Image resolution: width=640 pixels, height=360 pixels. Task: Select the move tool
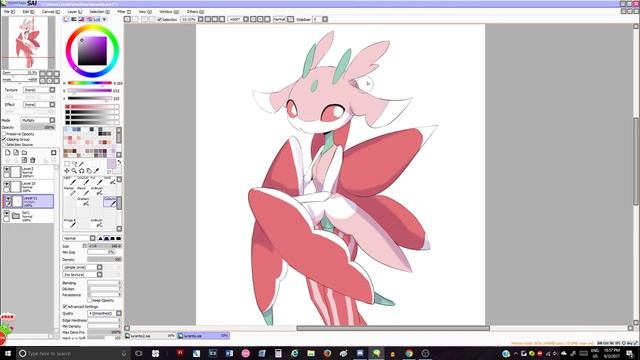click(67, 171)
